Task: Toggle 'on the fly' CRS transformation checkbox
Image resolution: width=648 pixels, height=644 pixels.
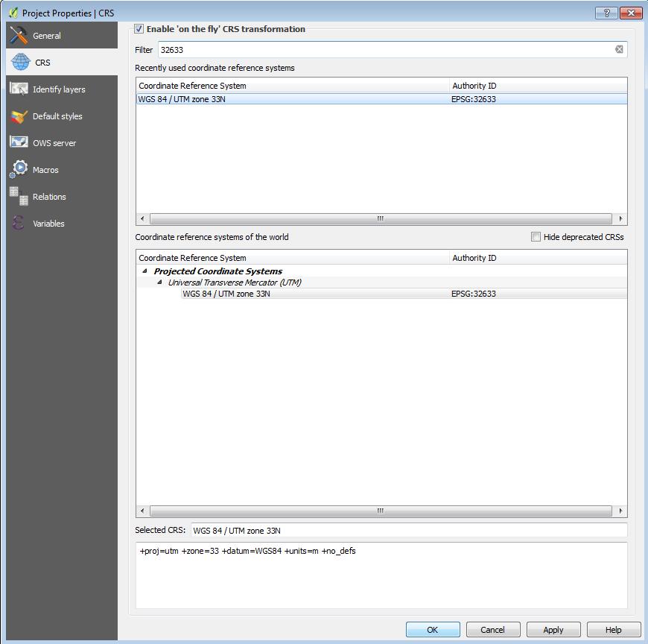Action: tap(139, 29)
